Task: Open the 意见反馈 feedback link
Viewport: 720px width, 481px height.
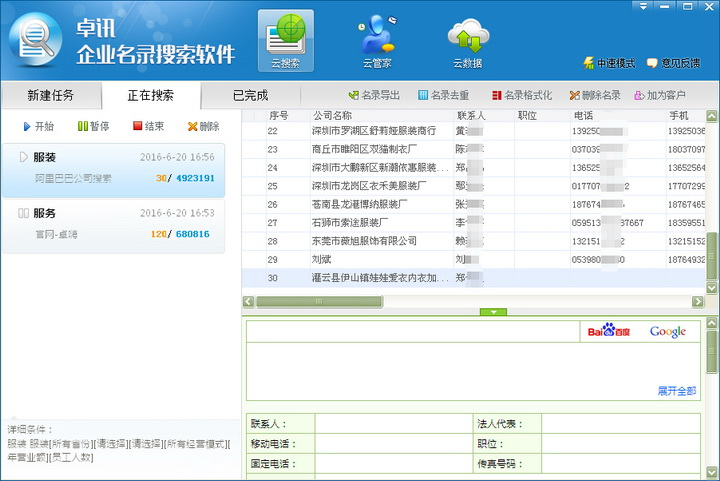Action: pyautogui.click(x=681, y=63)
